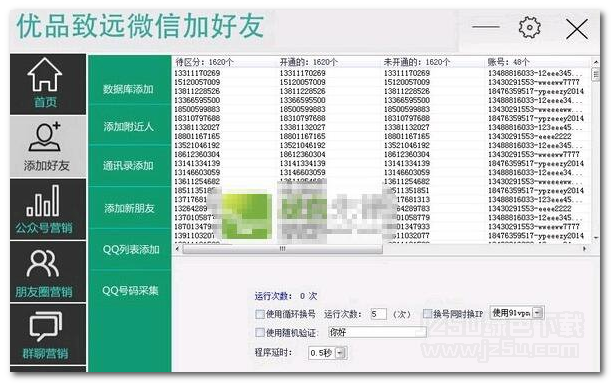Select the 添加好友 person-plus icon

[45, 137]
